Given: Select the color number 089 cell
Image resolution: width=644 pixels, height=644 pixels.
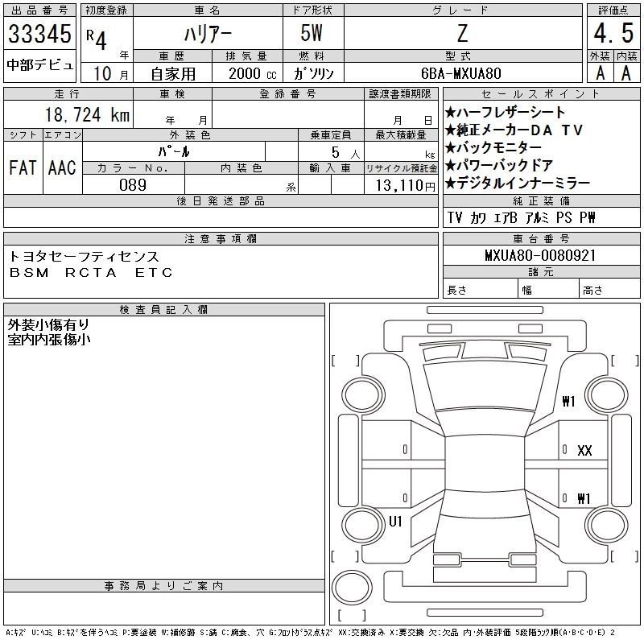Looking at the screenshot, I should [133, 185].
